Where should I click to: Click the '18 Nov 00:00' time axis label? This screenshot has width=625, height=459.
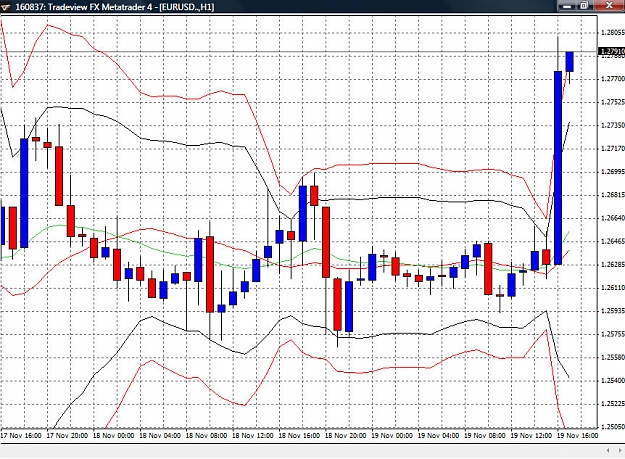pyautogui.click(x=114, y=435)
